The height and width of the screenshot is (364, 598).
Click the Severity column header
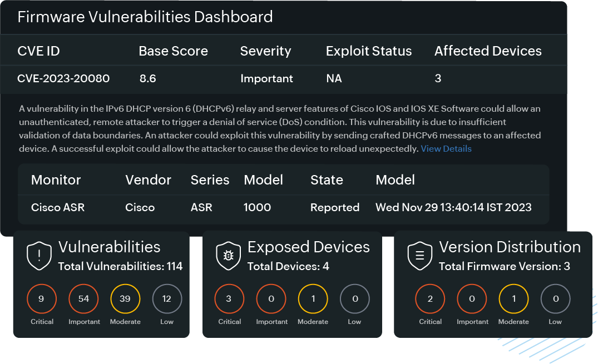[265, 51]
